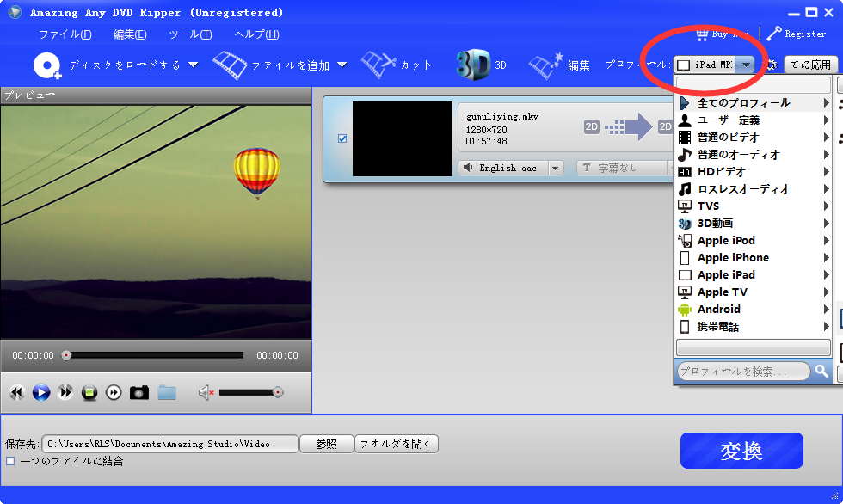
Task: Toggle the gumuliying.mkv file checkbox
Action: pos(342,138)
